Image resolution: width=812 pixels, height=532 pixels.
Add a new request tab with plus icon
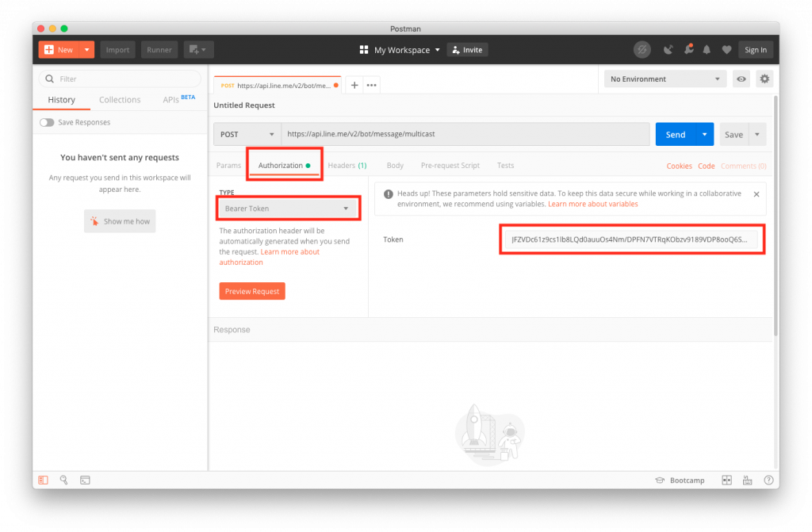[354, 85]
